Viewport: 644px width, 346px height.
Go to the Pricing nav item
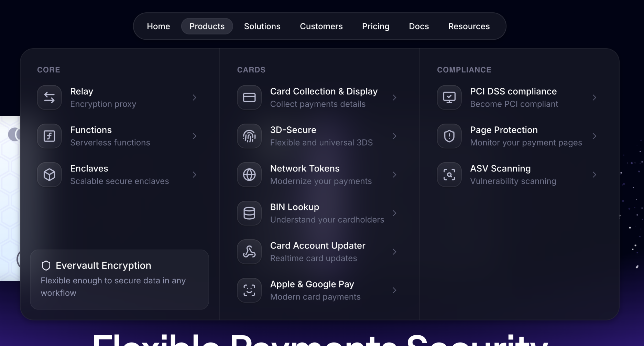pyautogui.click(x=375, y=26)
